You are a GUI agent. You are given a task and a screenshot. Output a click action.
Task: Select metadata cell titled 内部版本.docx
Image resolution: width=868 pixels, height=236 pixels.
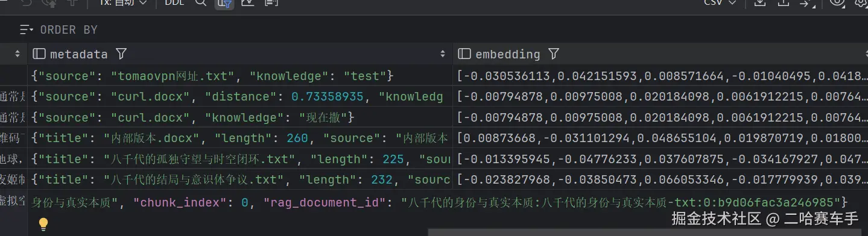click(240, 138)
